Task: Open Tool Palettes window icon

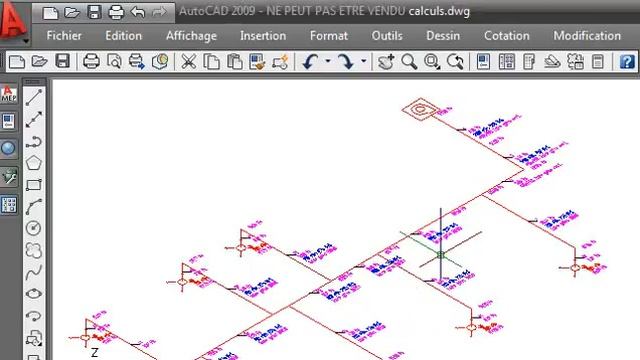Action: (x=529, y=62)
